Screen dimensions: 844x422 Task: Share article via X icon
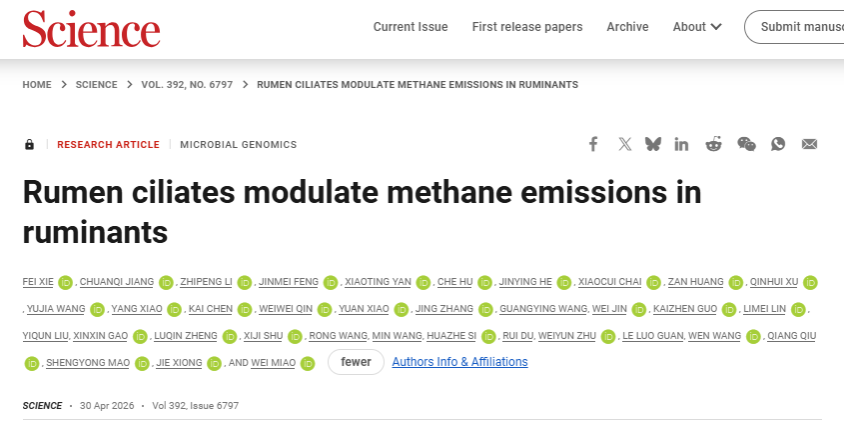click(624, 144)
